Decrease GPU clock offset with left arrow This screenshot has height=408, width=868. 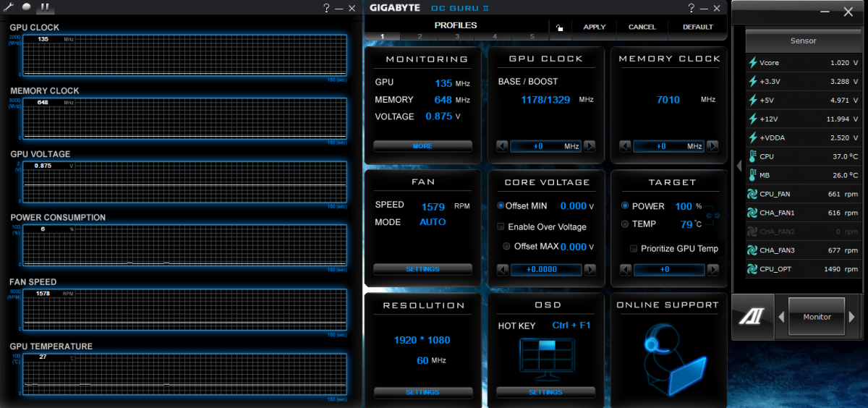click(503, 146)
